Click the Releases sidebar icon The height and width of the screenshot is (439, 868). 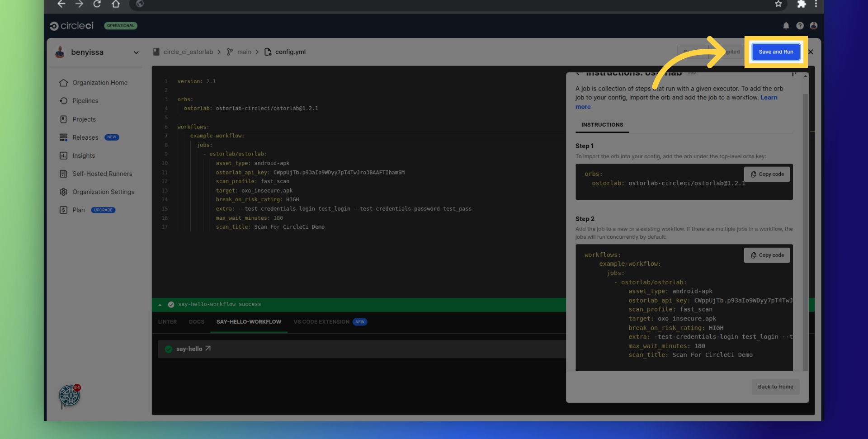point(64,137)
